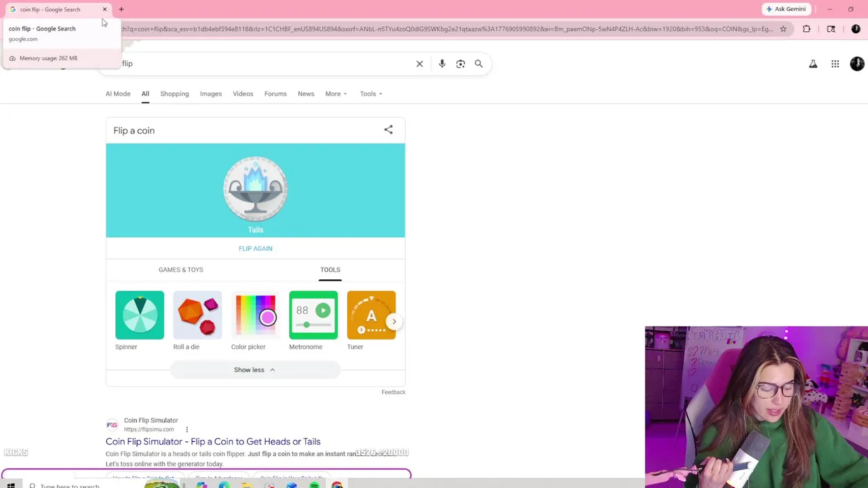This screenshot has width=868, height=488.
Task: Select the TOOLS tab
Action: click(330, 270)
